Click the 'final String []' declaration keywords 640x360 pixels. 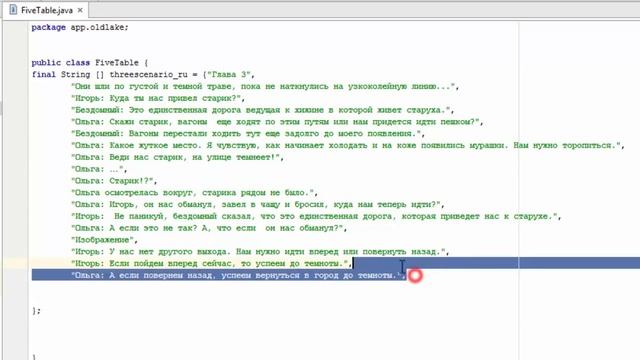[x=68, y=74]
